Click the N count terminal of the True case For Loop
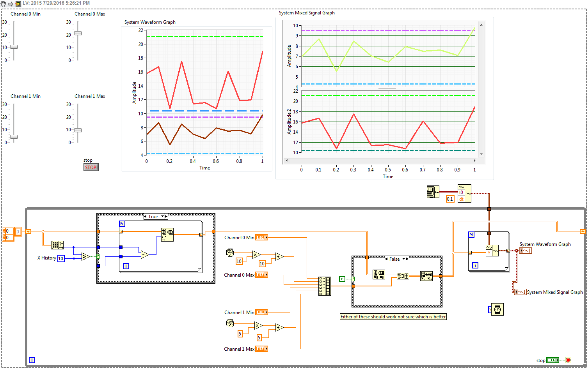The height and width of the screenshot is (369, 588). tap(122, 224)
